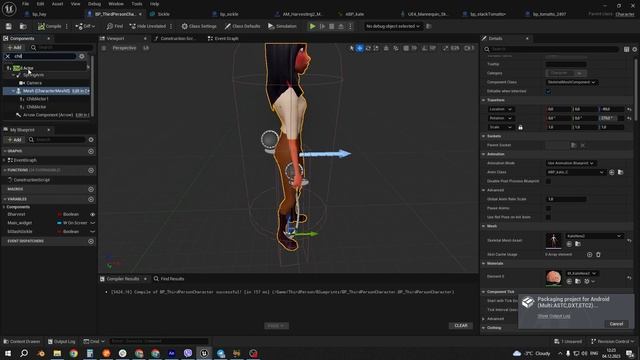Toggle the Pause Anims checkbox
The width and height of the screenshot is (640, 360).
[x=548, y=208]
